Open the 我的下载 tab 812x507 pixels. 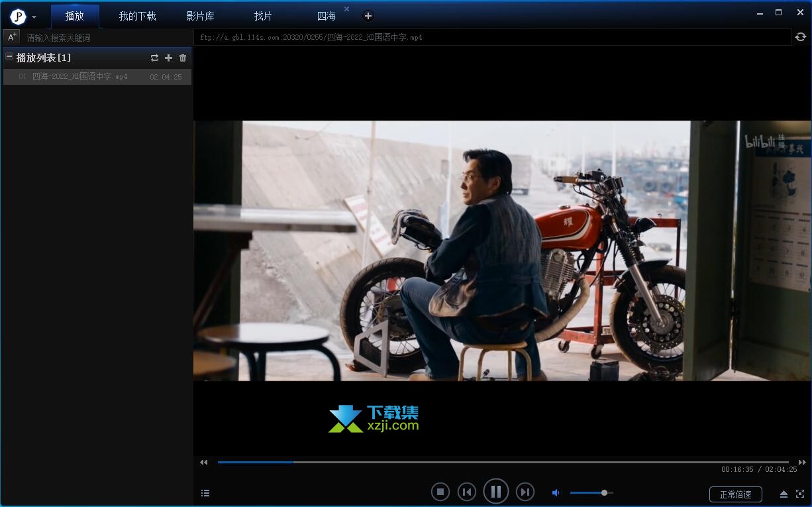(138, 16)
